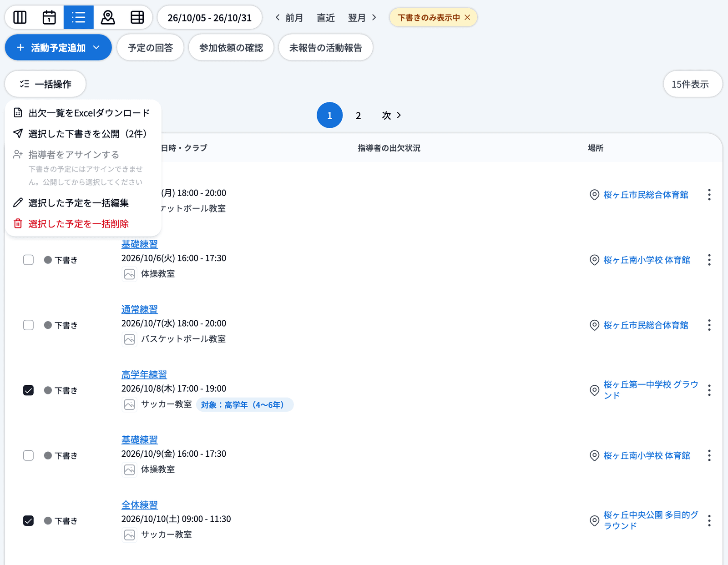The width and height of the screenshot is (728, 565).
Task: Open the 高学年練習 link
Action: point(144,374)
